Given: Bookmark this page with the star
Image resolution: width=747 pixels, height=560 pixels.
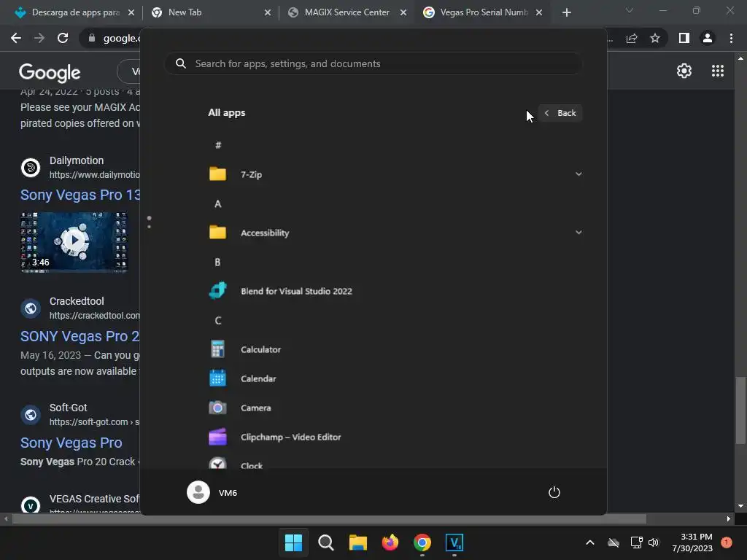Looking at the screenshot, I should 655,38.
